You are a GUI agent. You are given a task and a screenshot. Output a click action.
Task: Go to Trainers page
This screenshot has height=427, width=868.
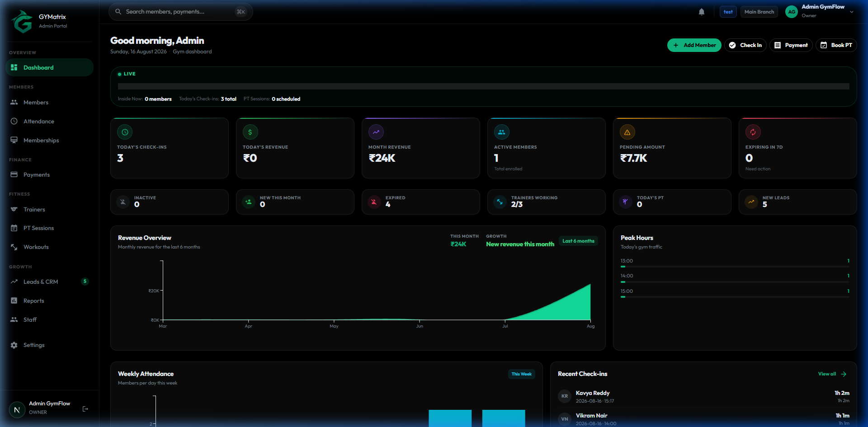pyautogui.click(x=49, y=210)
